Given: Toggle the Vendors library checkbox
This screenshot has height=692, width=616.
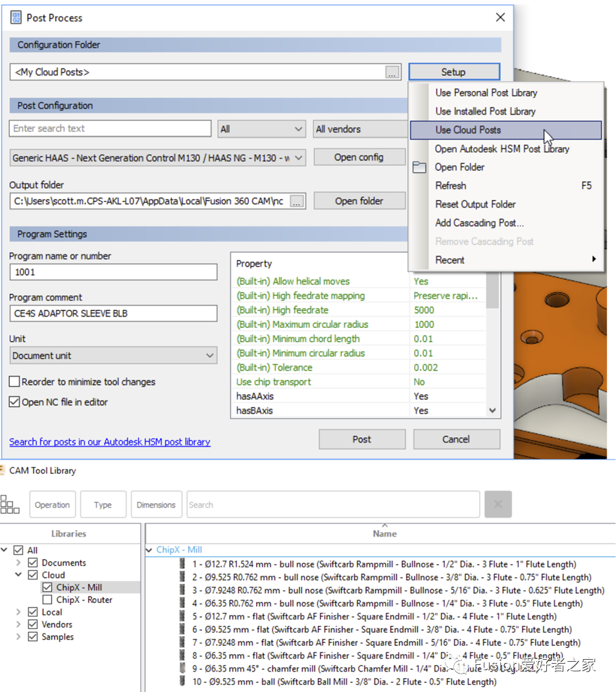Looking at the screenshot, I should [x=33, y=624].
